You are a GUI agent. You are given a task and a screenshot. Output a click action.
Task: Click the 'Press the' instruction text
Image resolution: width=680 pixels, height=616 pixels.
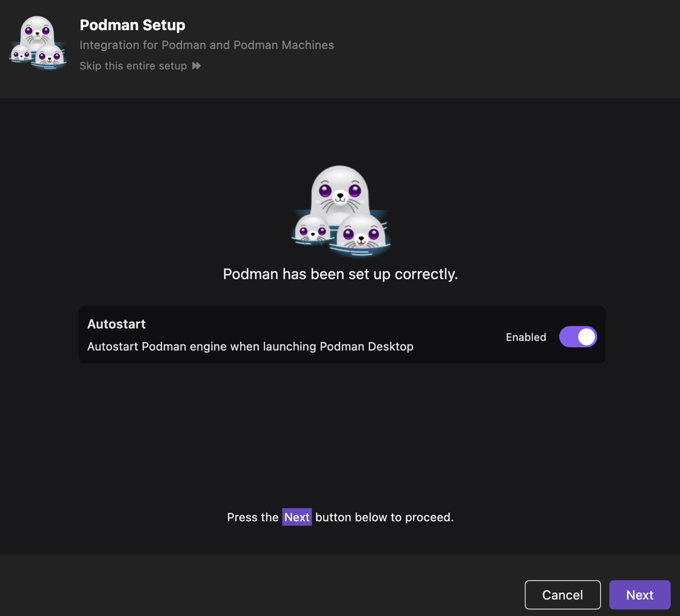[253, 517]
